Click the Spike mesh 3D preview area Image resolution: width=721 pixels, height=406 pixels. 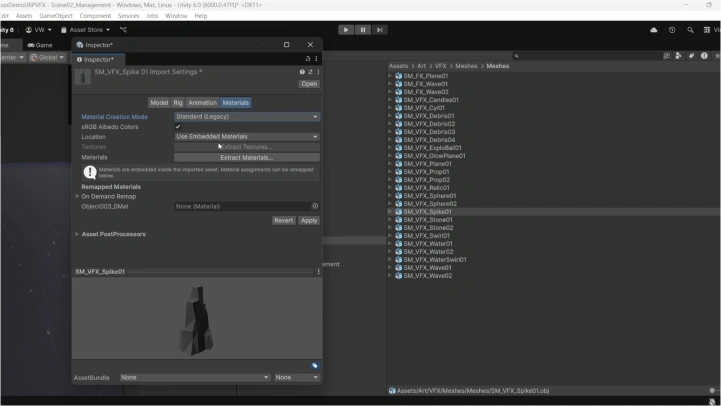coord(197,318)
